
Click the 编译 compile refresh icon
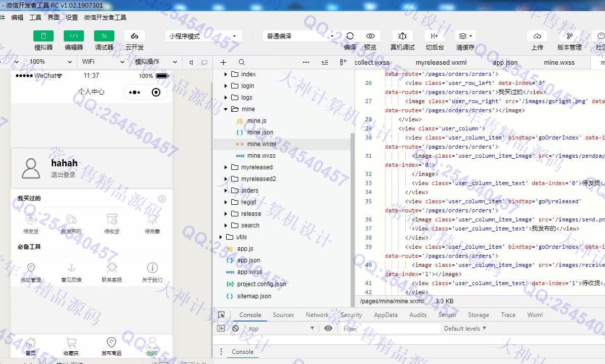point(350,36)
